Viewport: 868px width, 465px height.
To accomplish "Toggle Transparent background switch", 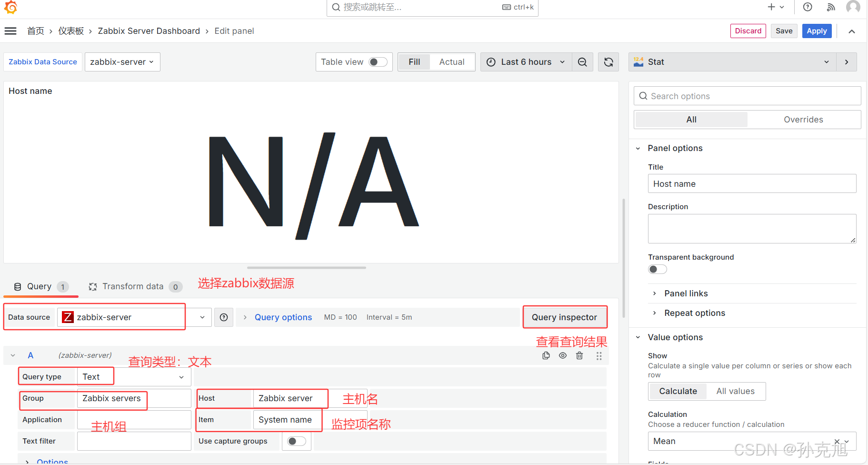I will 658,269.
